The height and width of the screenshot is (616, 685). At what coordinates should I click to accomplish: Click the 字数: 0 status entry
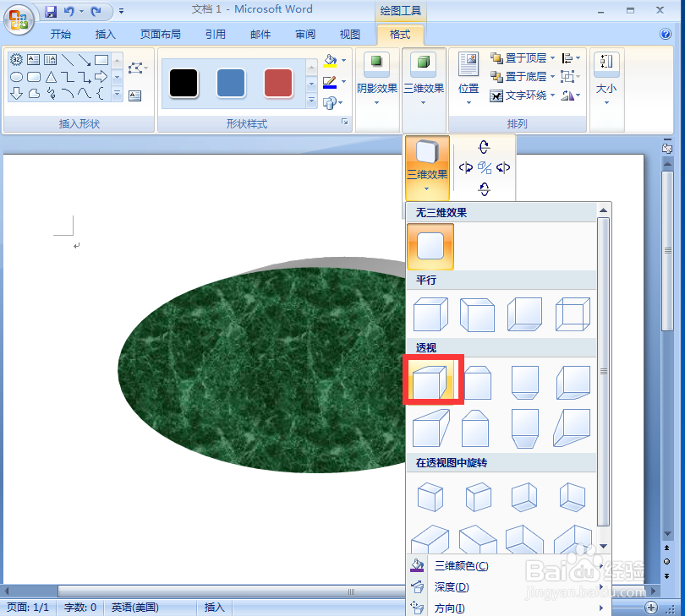click(80, 608)
